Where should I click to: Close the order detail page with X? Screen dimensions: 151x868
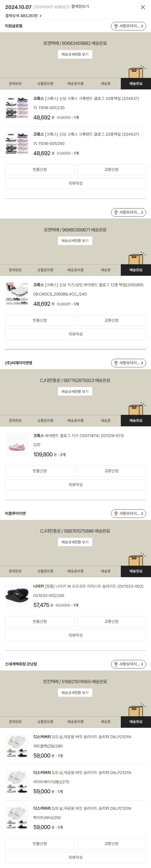[x=143, y=7]
